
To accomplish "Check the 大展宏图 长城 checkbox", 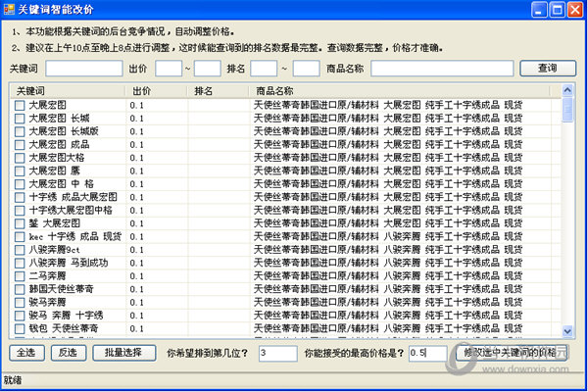I will (x=20, y=119).
